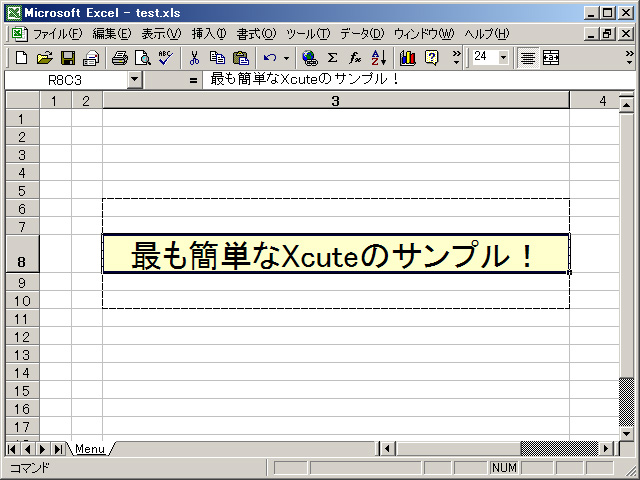Open Print Preview magnifier icon

(x=143, y=58)
